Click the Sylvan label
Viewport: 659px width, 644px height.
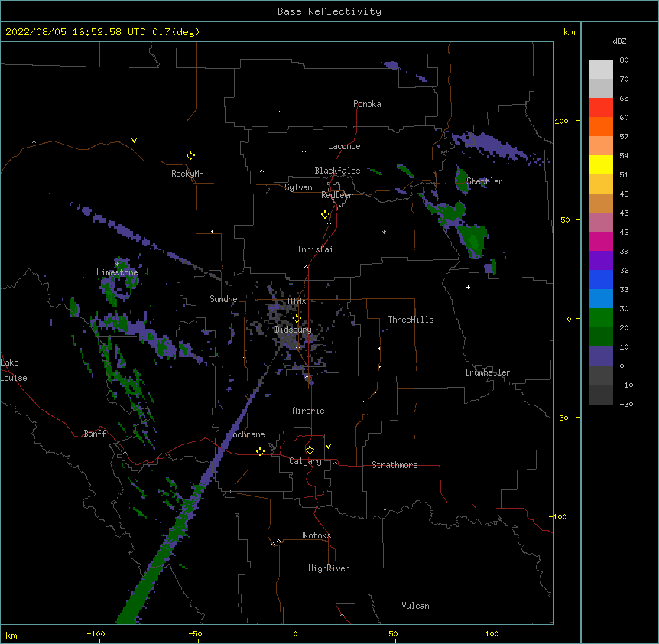298,187
